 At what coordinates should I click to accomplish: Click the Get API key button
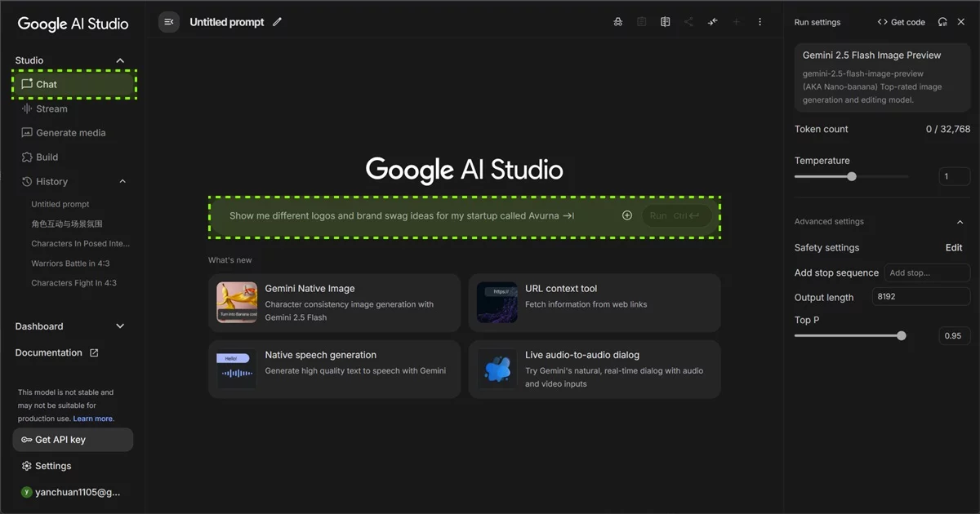73,440
